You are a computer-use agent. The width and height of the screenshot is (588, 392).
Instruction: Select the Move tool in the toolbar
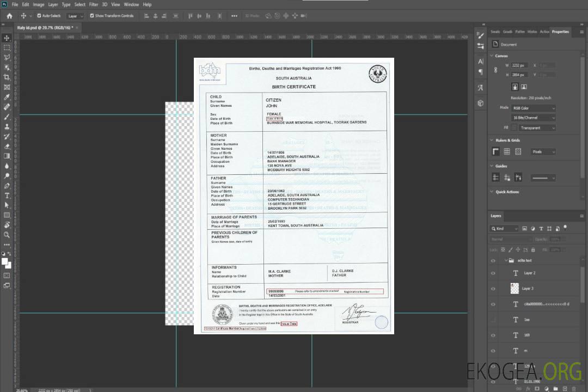(x=7, y=38)
